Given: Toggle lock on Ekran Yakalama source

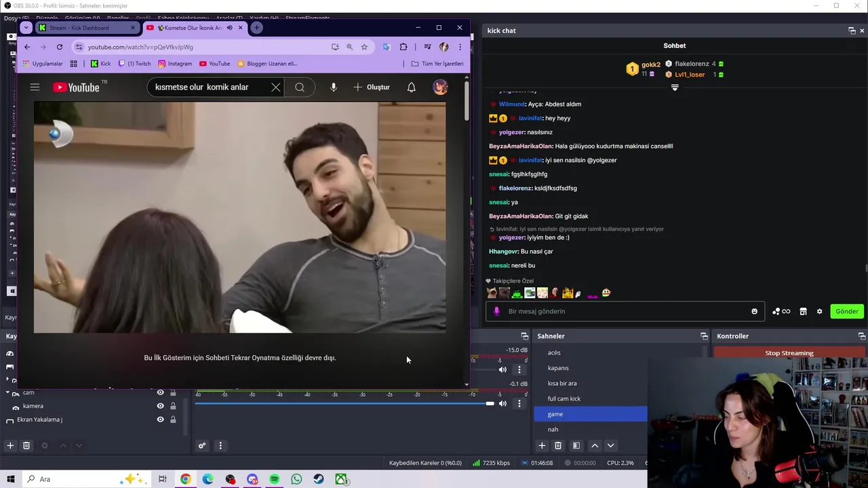Looking at the screenshot, I should [173, 420].
